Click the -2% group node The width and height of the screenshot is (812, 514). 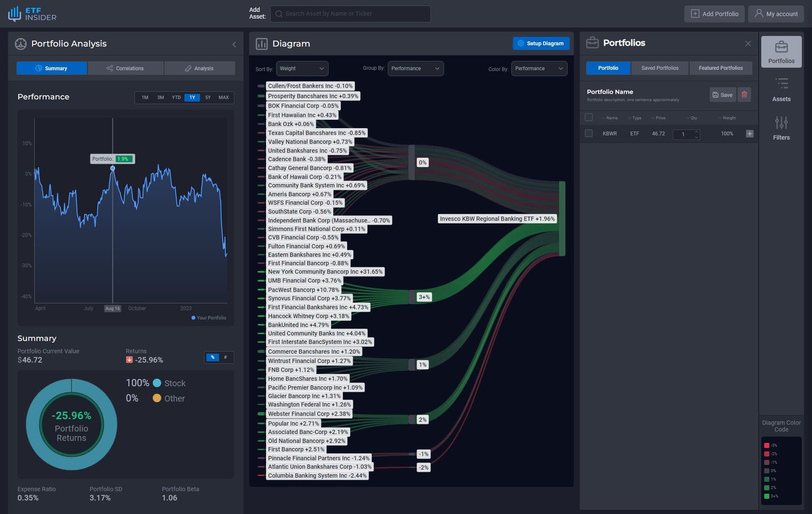coord(423,467)
